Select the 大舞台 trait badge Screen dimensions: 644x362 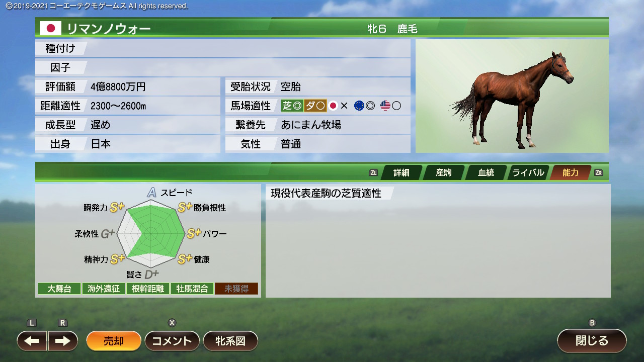[x=59, y=289]
